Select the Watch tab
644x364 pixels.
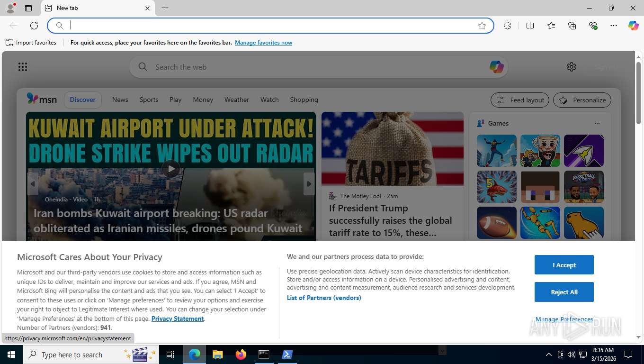[269, 100]
